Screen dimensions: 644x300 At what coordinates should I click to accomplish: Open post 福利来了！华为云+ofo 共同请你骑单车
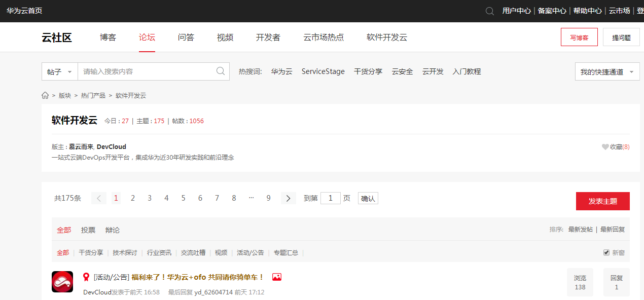198,277
